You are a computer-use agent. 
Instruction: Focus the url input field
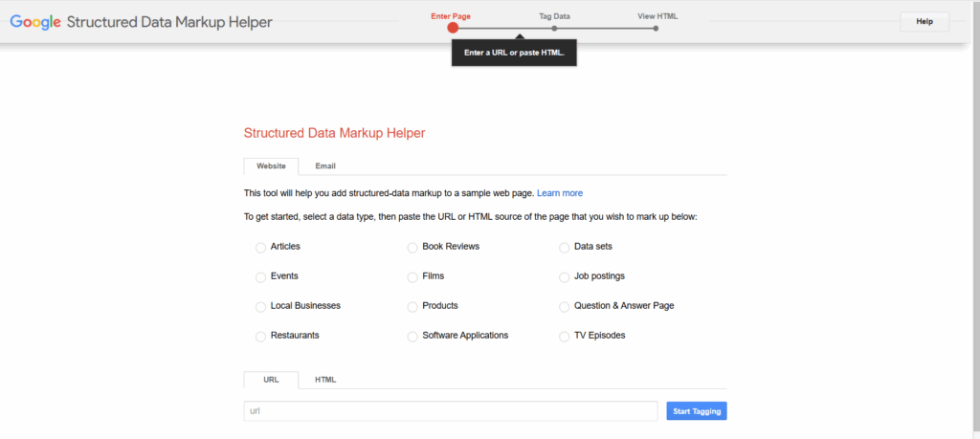[x=451, y=411]
